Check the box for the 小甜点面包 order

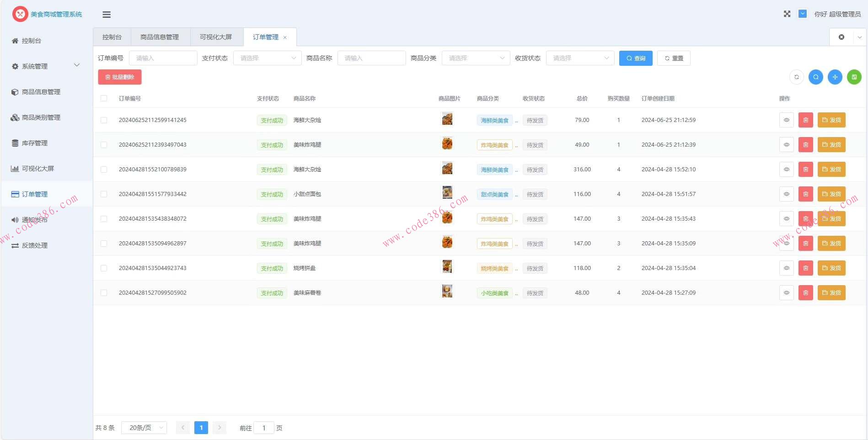click(x=104, y=194)
